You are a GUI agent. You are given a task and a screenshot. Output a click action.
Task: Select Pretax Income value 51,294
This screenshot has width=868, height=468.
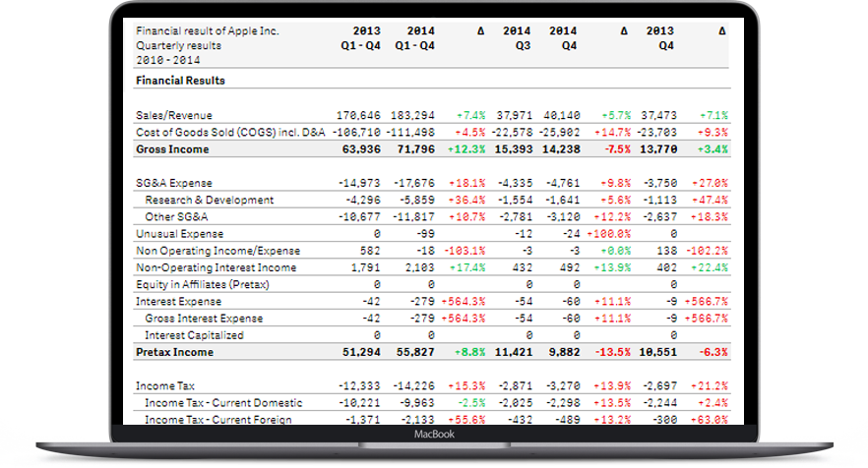[361, 352]
